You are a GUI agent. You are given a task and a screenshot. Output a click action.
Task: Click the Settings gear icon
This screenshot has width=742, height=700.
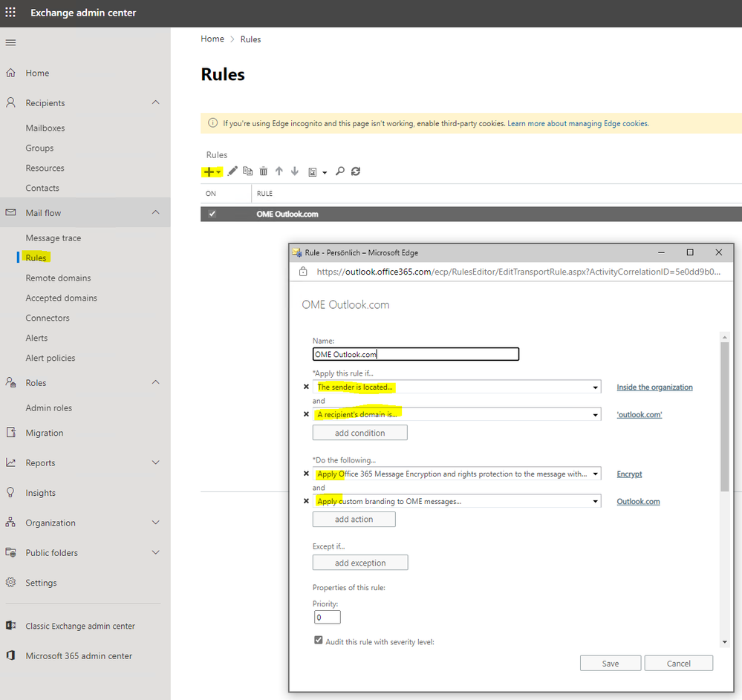coord(10,582)
